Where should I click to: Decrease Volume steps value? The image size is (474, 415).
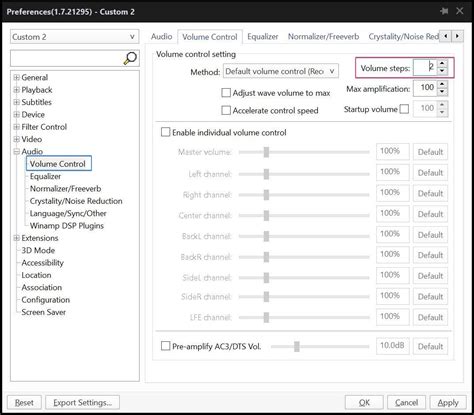pos(442,71)
